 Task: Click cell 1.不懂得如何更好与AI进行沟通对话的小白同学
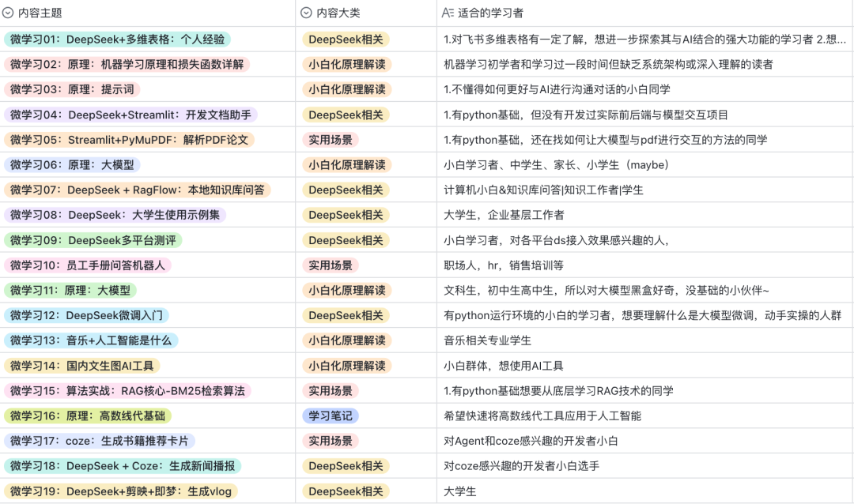pos(645,89)
